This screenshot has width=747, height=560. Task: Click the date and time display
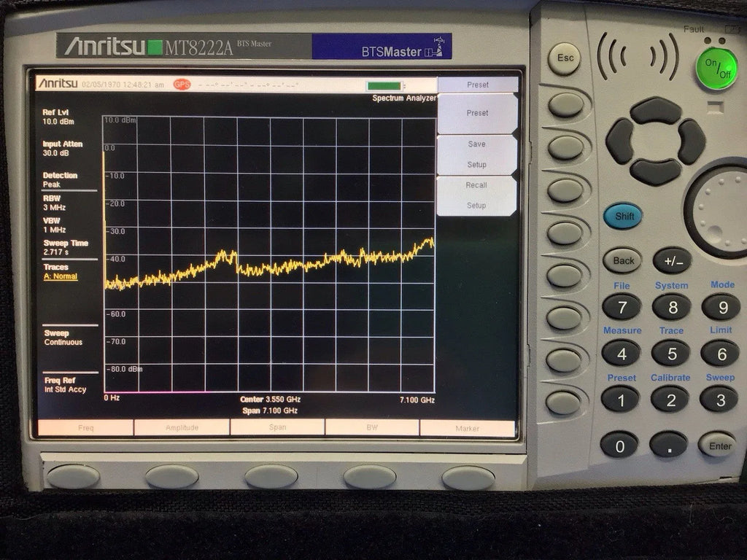(123, 85)
